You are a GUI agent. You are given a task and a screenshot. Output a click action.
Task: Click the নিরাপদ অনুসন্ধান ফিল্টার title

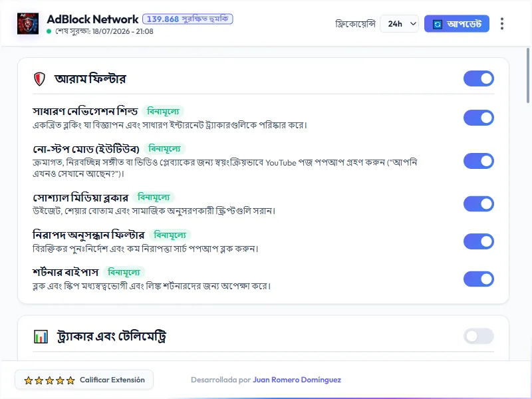tap(88, 235)
